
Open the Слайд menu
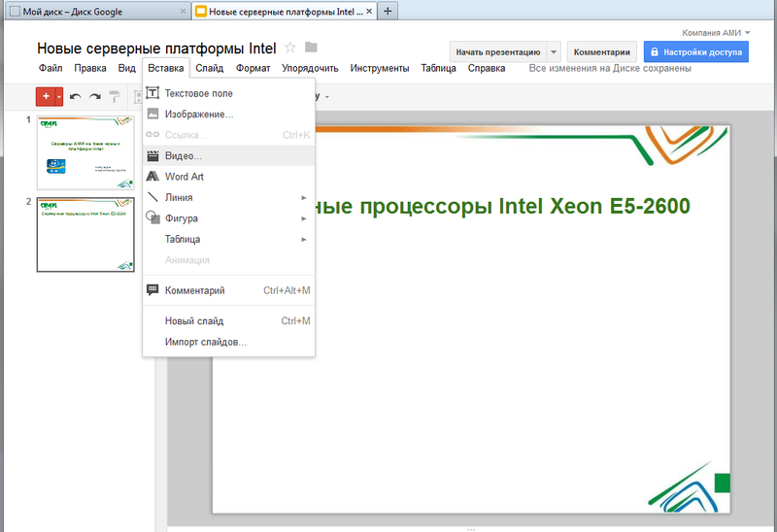[210, 68]
